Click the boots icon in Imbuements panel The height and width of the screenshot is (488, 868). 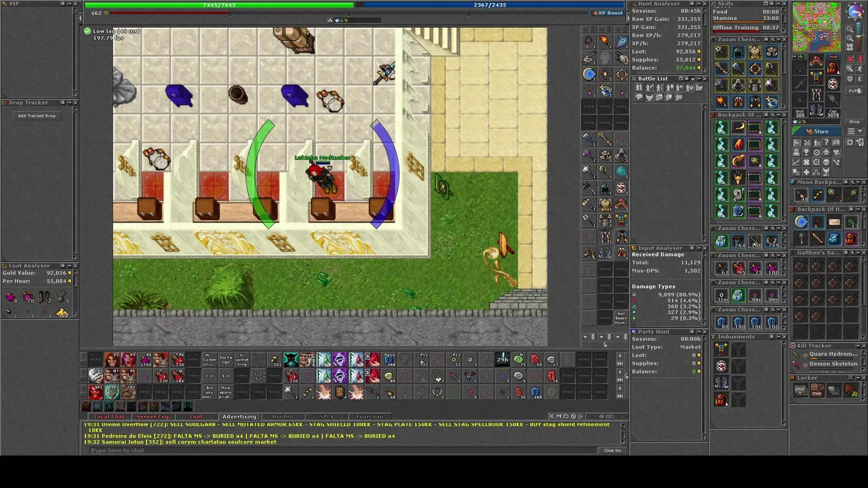tap(721, 382)
